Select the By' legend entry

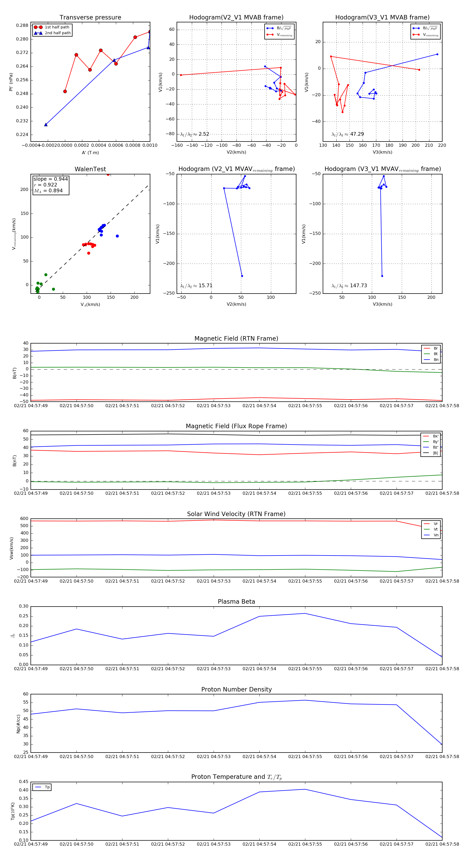431,442
